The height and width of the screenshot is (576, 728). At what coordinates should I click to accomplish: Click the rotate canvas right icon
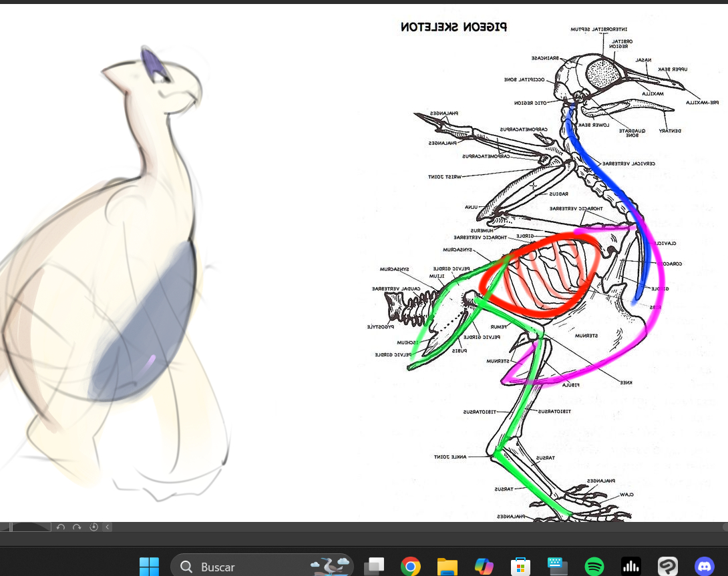(x=77, y=527)
